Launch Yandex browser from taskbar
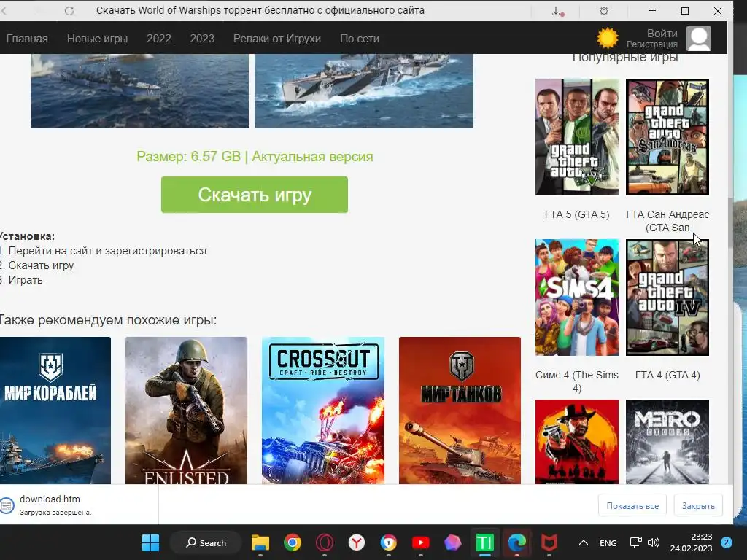 pos(356,542)
